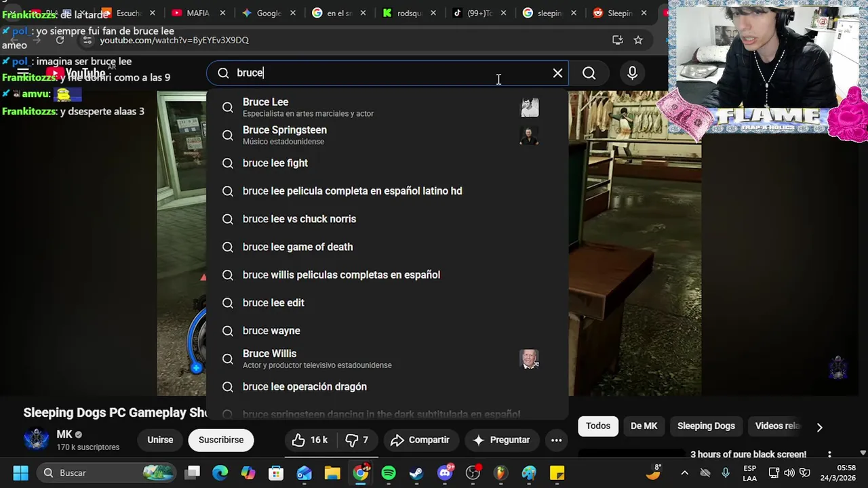This screenshot has width=868, height=488.
Task: Open FL Studio from the taskbar
Action: [500, 472]
